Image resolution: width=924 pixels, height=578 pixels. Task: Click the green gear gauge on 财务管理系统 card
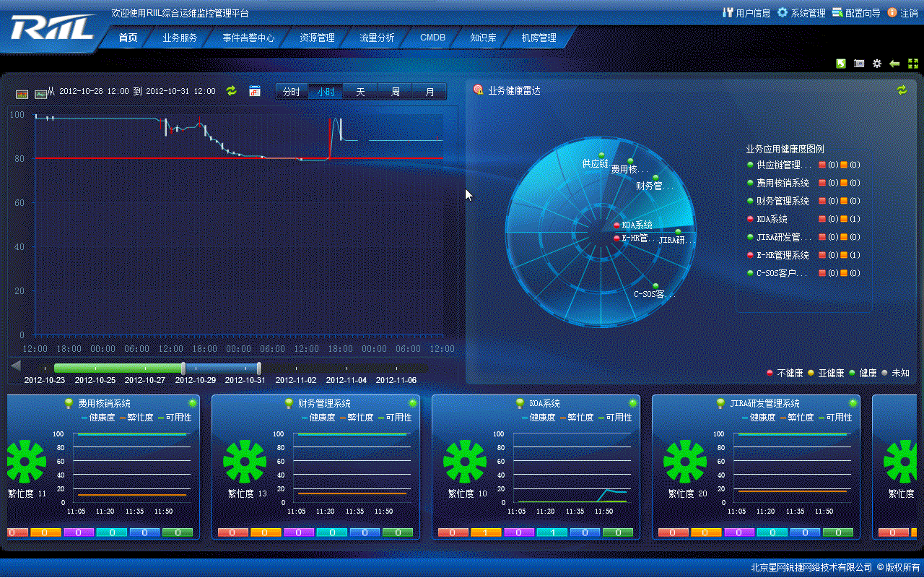[x=245, y=462]
